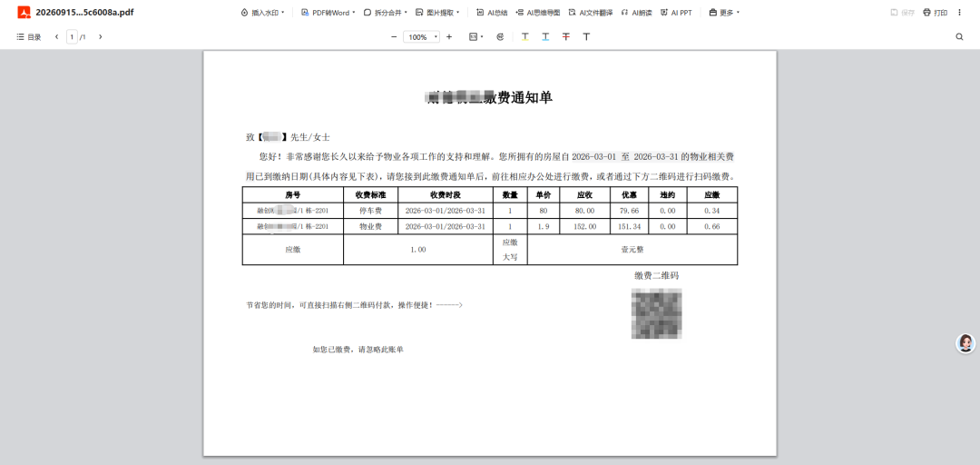
Task: Click the blurred payment QR code image
Action: 656,313
